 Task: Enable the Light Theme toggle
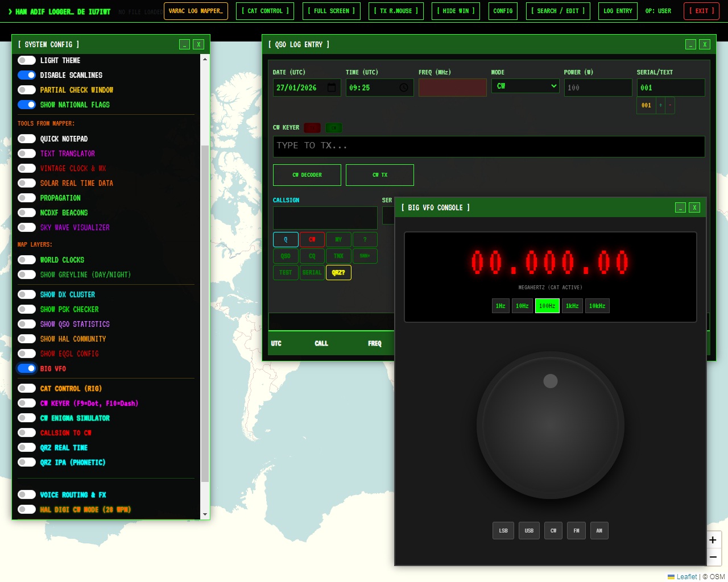point(27,60)
